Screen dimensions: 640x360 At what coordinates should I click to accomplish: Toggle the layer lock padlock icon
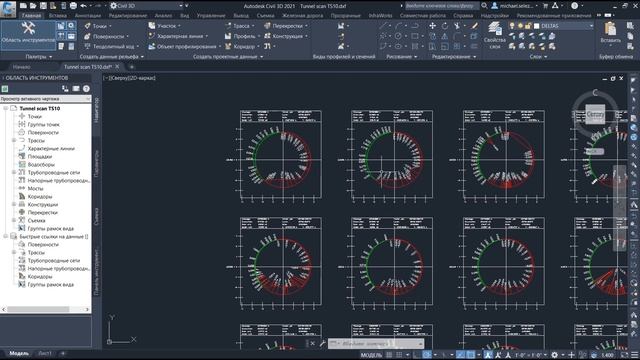coord(528,26)
